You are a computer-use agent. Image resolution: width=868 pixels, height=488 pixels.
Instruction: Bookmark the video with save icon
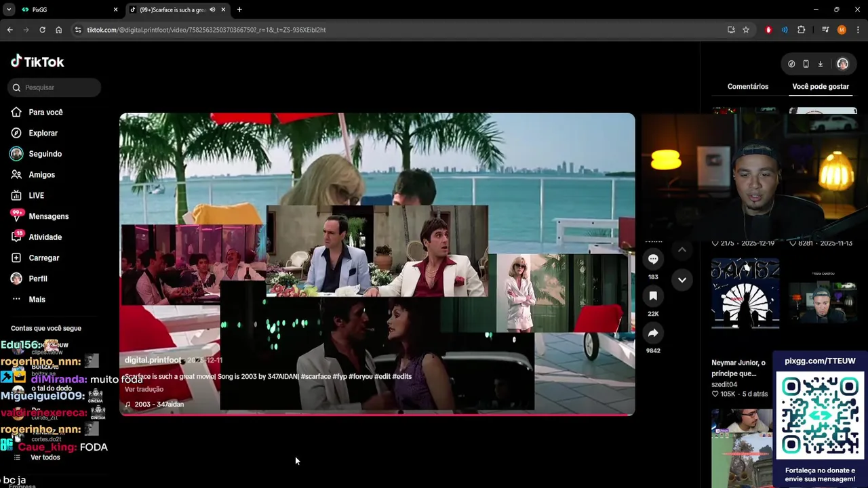[653, 296]
